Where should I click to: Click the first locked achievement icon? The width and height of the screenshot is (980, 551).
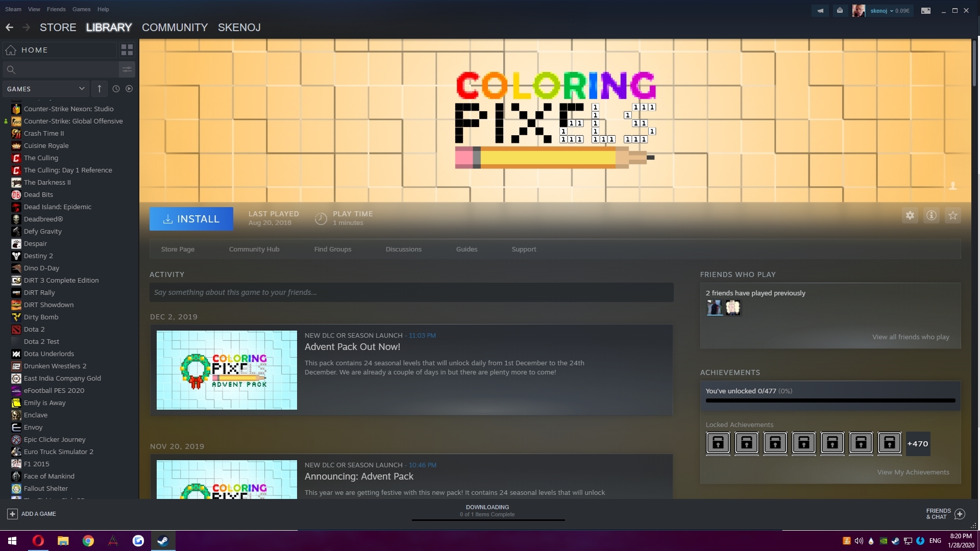(x=718, y=443)
